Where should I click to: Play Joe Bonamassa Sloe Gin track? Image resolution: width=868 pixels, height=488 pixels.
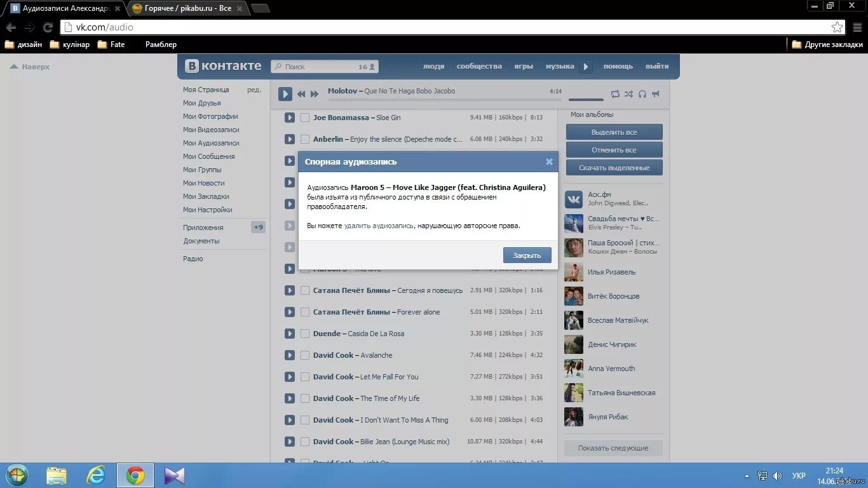tap(290, 118)
